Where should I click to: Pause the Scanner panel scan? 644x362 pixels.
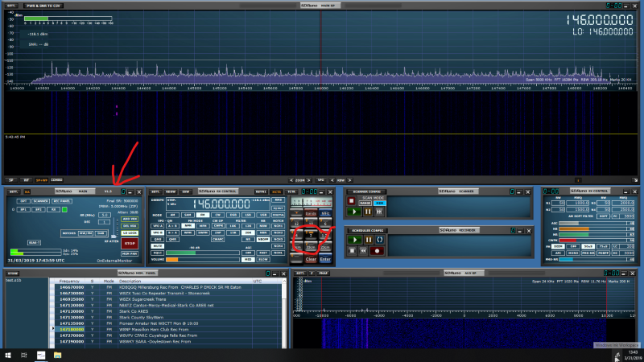click(x=368, y=212)
